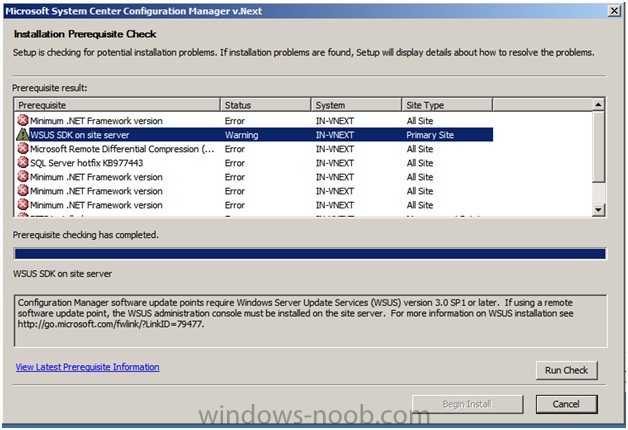Select the SQL Server hotfix KB977443 row

coord(255,163)
